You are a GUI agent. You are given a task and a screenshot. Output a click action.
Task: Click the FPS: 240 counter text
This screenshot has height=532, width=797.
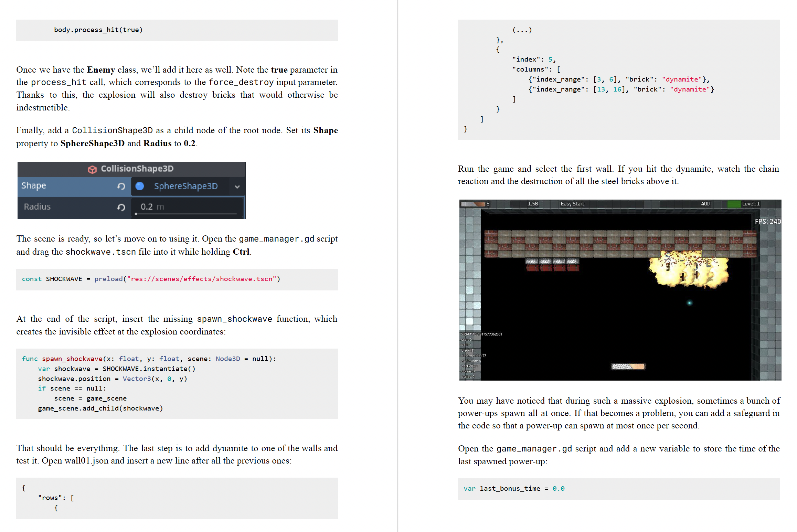coord(767,222)
